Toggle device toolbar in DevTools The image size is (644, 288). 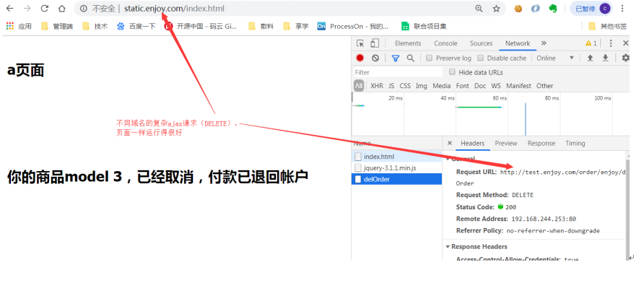(374, 43)
